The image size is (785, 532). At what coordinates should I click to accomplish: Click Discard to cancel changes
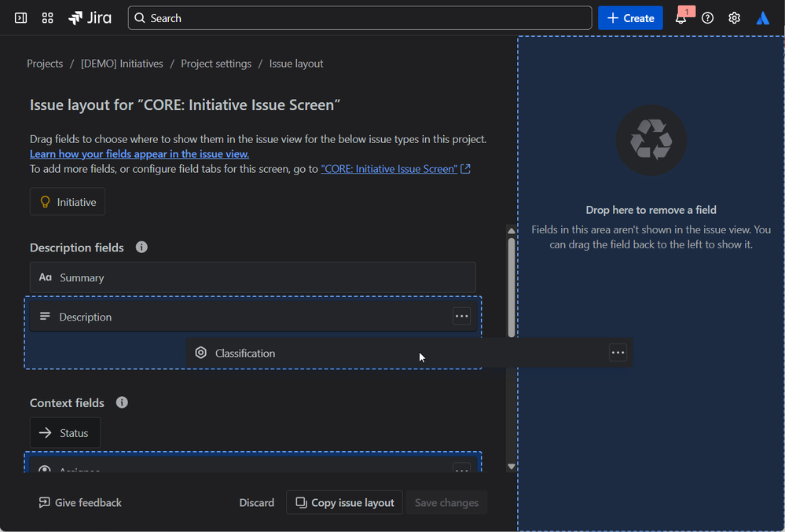[x=257, y=502]
